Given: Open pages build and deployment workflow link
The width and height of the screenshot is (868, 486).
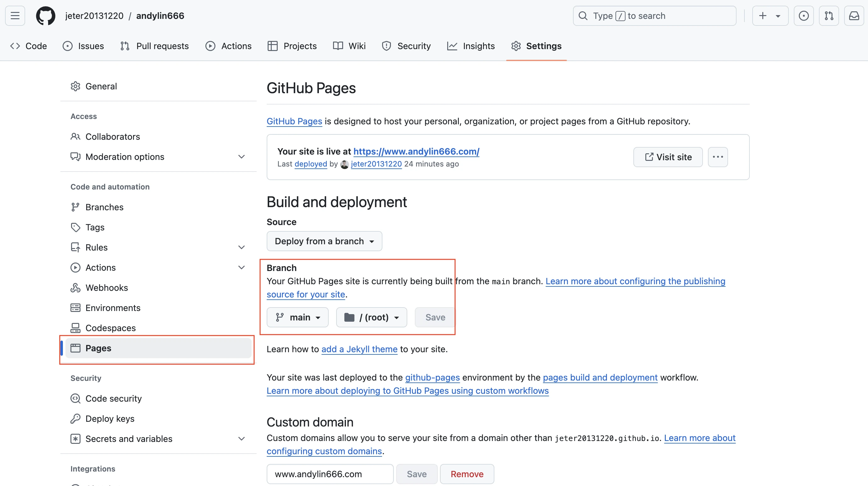Looking at the screenshot, I should point(600,377).
